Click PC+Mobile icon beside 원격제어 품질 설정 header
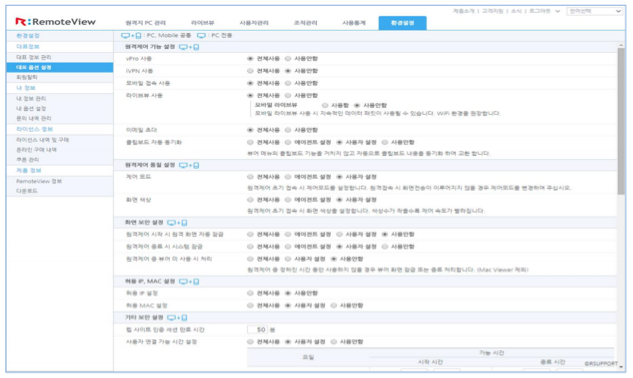The height and width of the screenshot is (378, 633). 189,165
